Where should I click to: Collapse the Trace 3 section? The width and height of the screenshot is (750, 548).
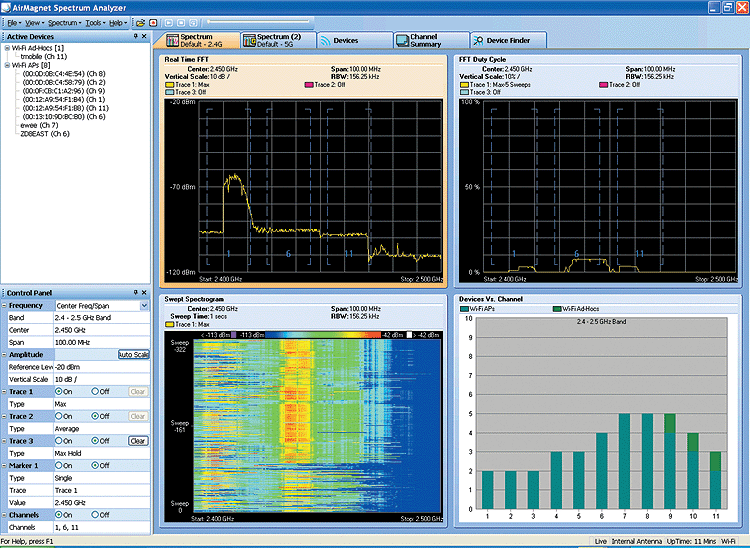click(x=4, y=441)
